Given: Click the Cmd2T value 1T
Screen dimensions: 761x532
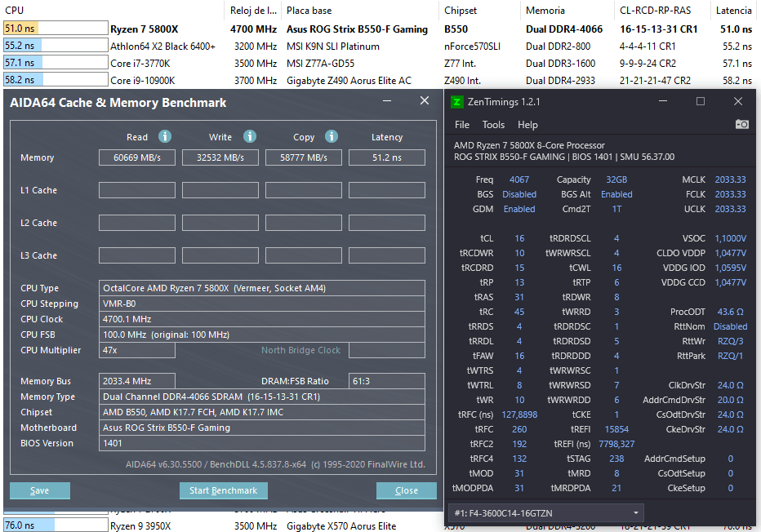Looking at the screenshot, I should coord(616,209).
